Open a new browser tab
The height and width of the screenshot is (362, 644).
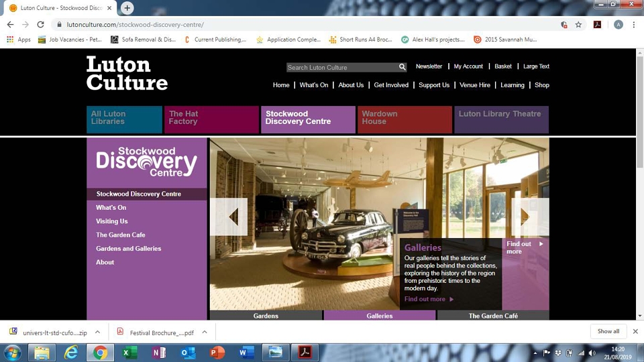click(x=127, y=8)
